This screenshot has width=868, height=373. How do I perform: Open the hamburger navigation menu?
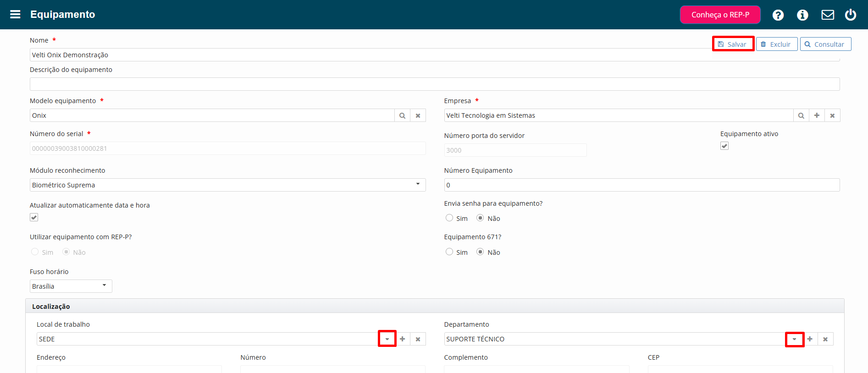click(x=15, y=14)
